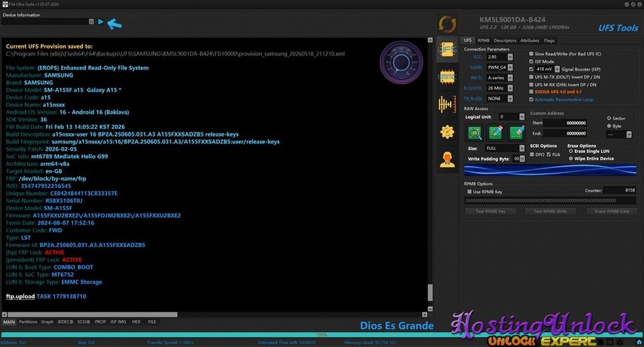Image resolution: width=644 pixels, height=347 pixels.
Task: Open the RATE A-series dropdown
Action: click(510, 78)
